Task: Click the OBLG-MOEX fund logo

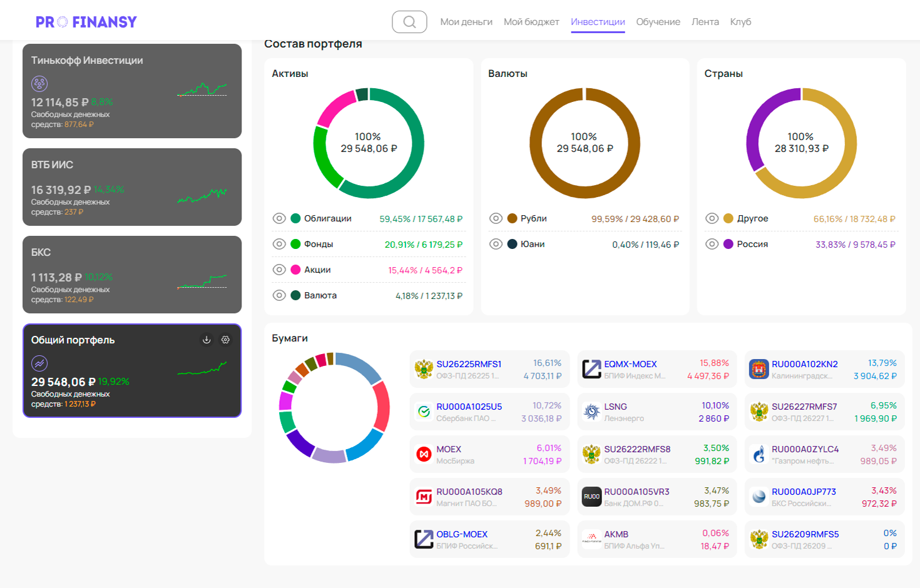Action: tap(424, 539)
